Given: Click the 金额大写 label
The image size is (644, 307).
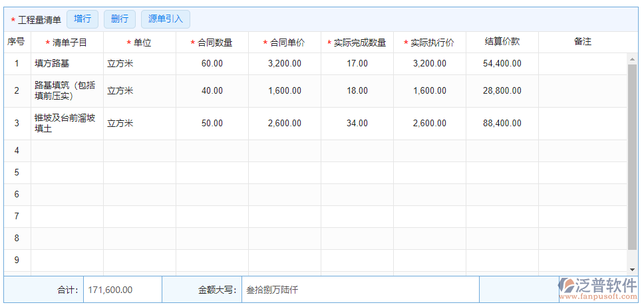Looking at the screenshot, I should click(x=218, y=290).
